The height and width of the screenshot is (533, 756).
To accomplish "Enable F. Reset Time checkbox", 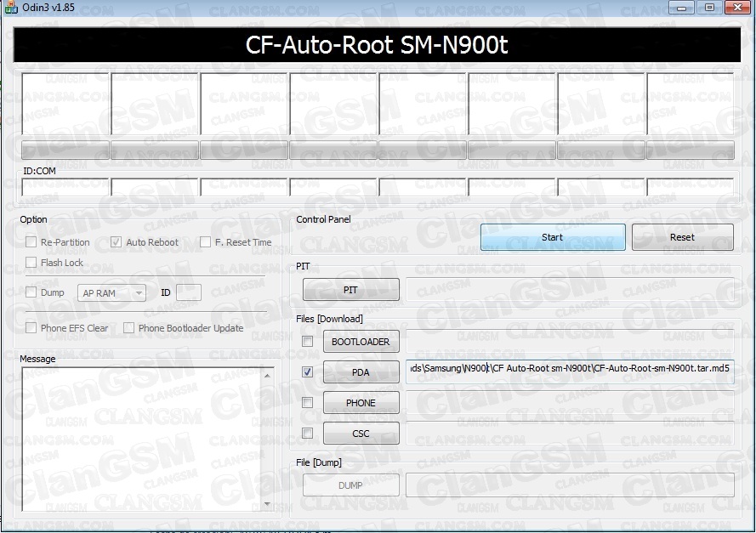I will (x=206, y=242).
